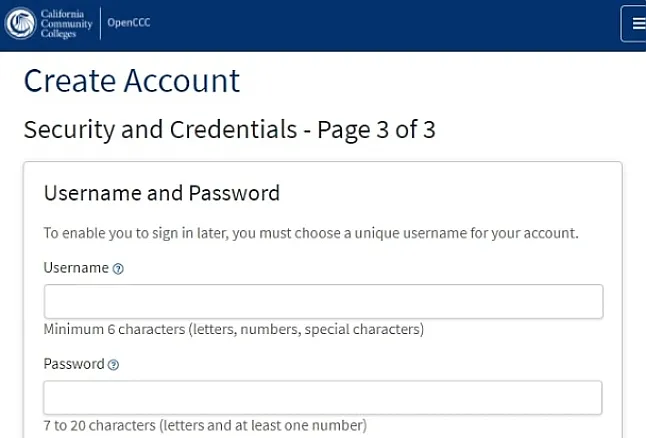Focus the Password input field
The image size is (646, 438).
coord(323,397)
